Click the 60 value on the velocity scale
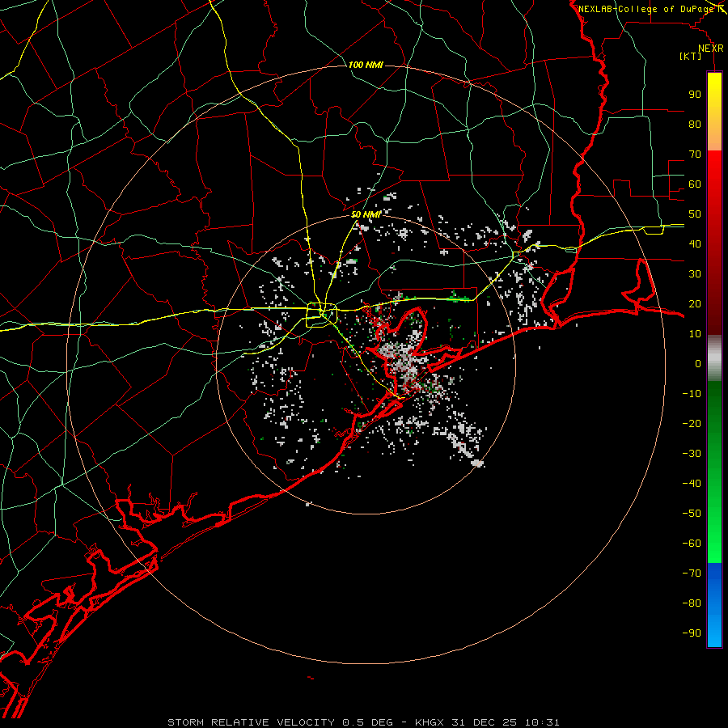The width and height of the screenshot is (728, 728). point(695,184)
